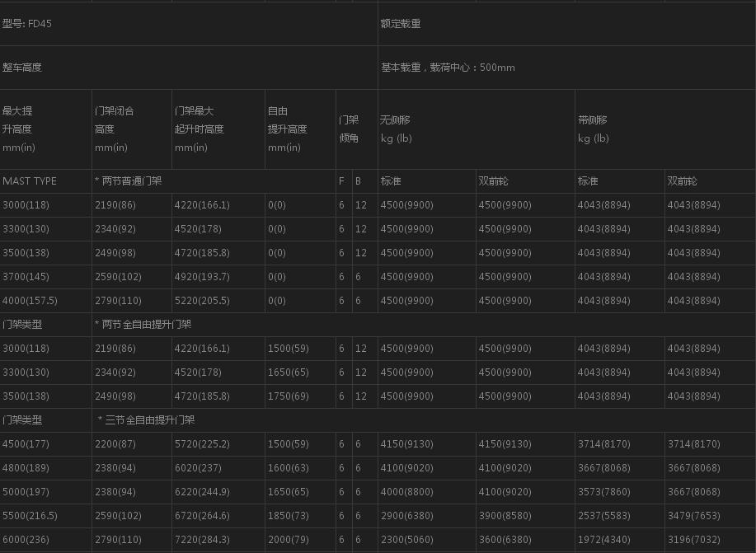The image size is (756, 553).
Task: Select the 额定载重 header cell
Action: click(401, 24)
